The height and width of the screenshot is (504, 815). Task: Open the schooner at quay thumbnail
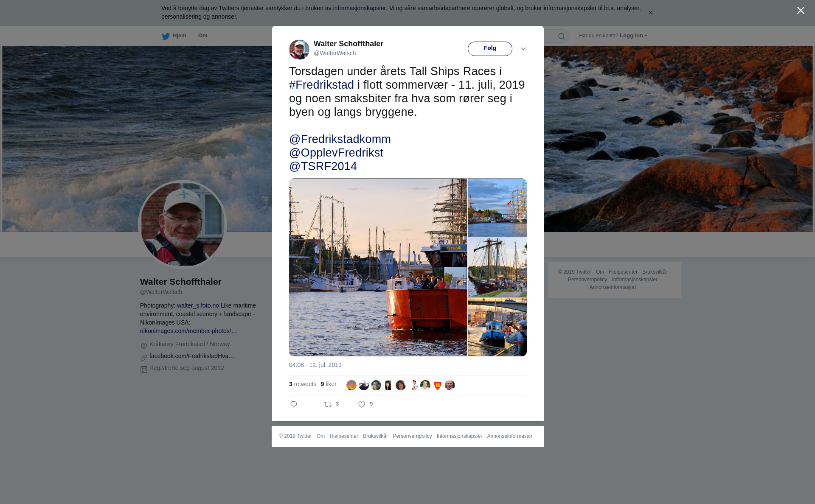coord(497,267)
